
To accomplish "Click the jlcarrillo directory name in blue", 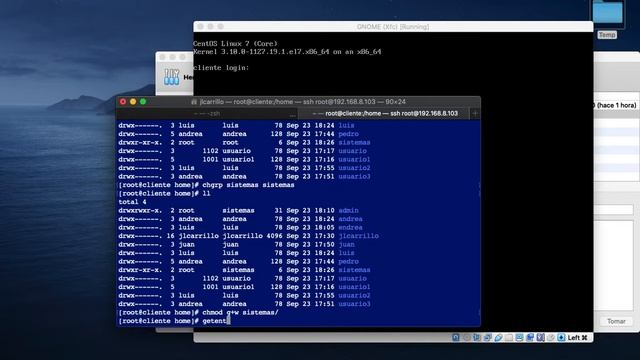I will point(358,236).
